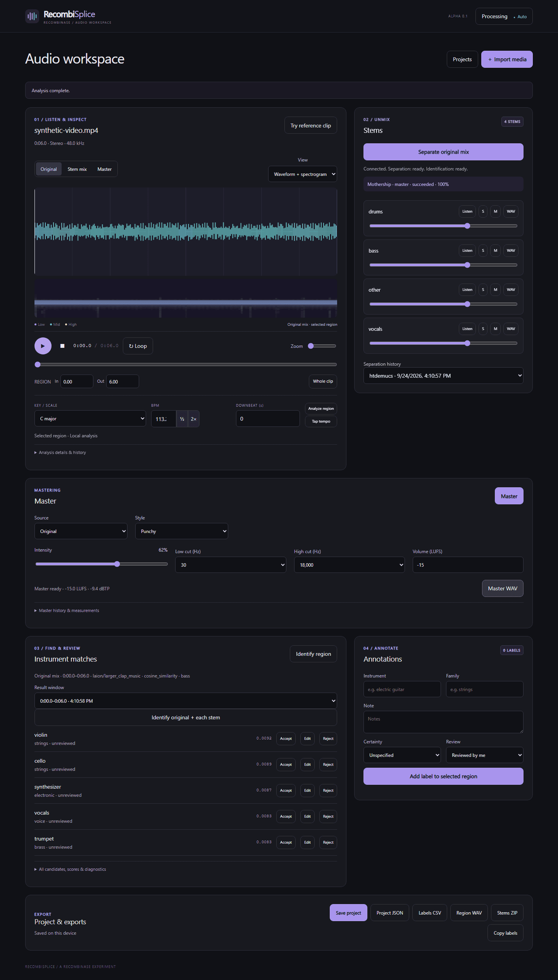Click the RecombiSplice waveform logo icon

point(32,16)
